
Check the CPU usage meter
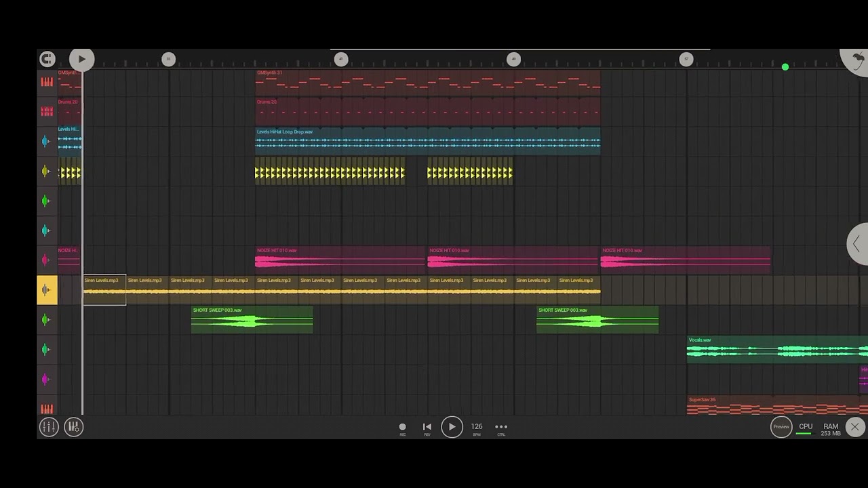805,429
